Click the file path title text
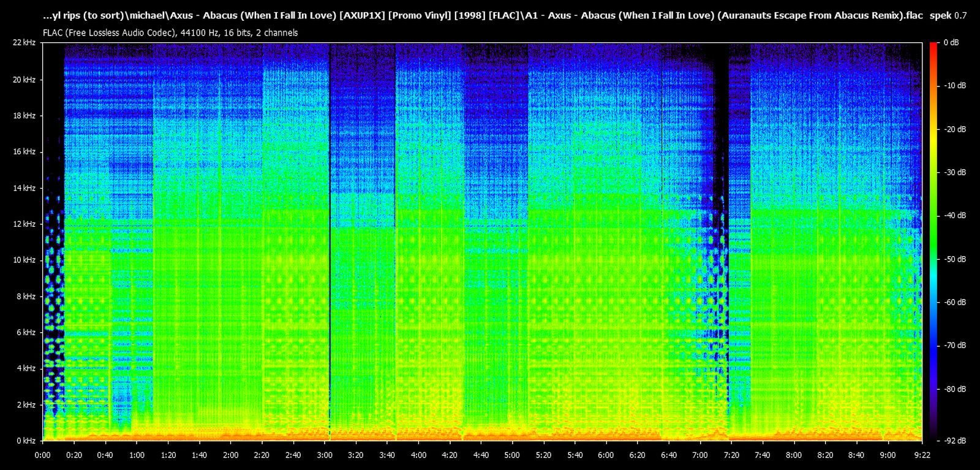 pyautogui.click(x=483, y=16)
